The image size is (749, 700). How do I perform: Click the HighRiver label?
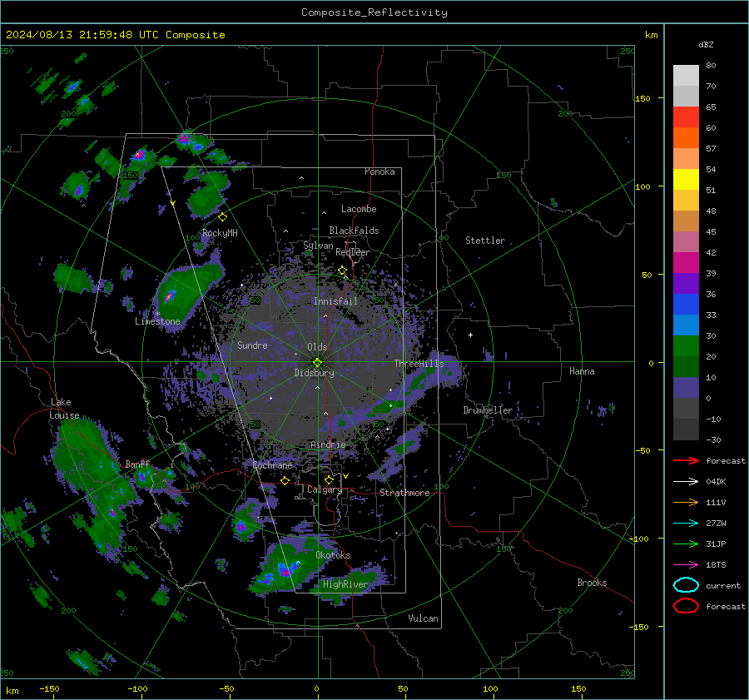(x=345, y=584)
